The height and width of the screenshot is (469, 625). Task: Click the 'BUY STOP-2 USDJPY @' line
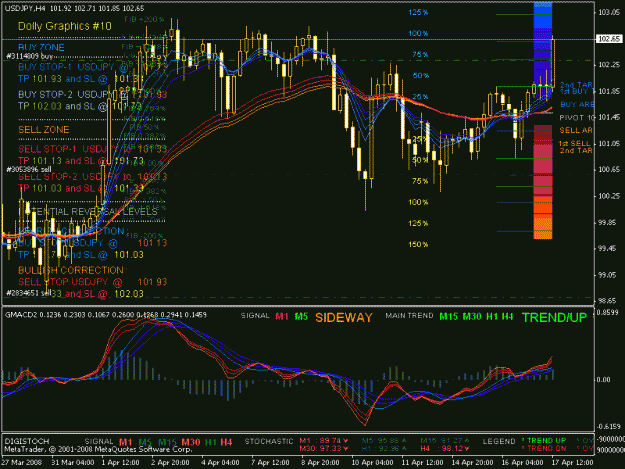pyautogui.click(x=73, y=94)
